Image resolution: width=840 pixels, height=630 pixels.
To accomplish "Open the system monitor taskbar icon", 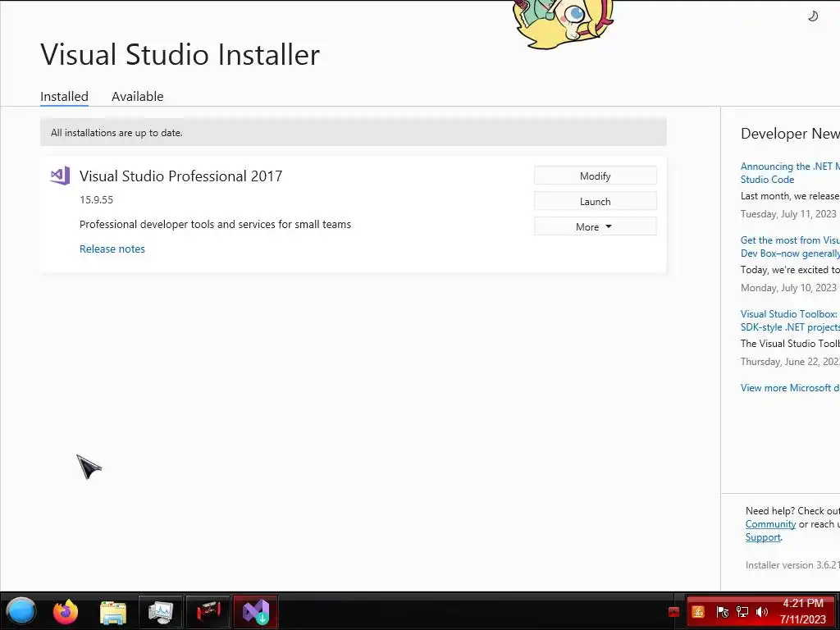I will 161,612.
